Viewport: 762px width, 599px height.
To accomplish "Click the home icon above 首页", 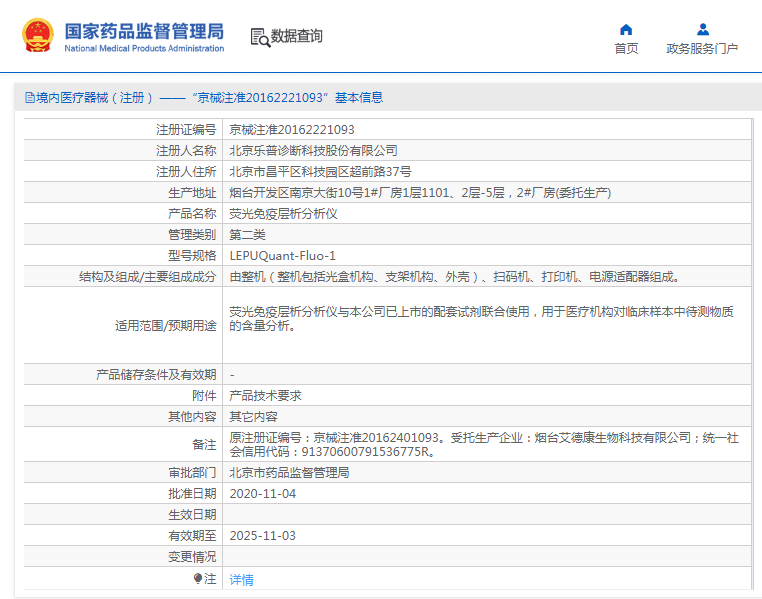I will point(626,30).
